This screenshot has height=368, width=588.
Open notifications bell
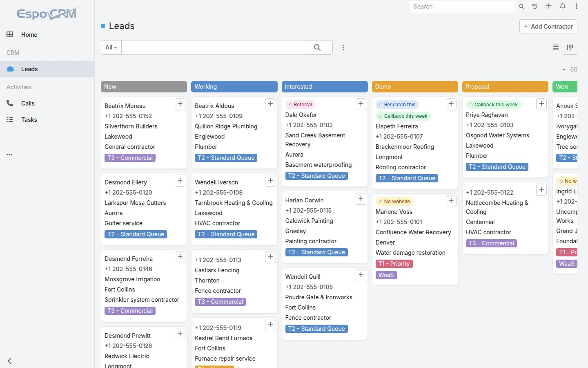pyautogui.click(x=563, y=6)
